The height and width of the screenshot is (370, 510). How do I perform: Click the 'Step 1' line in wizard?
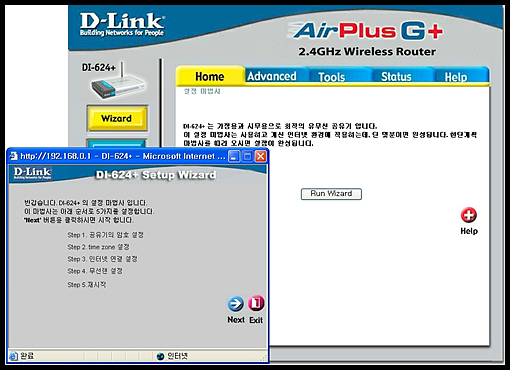coord(105,235)
